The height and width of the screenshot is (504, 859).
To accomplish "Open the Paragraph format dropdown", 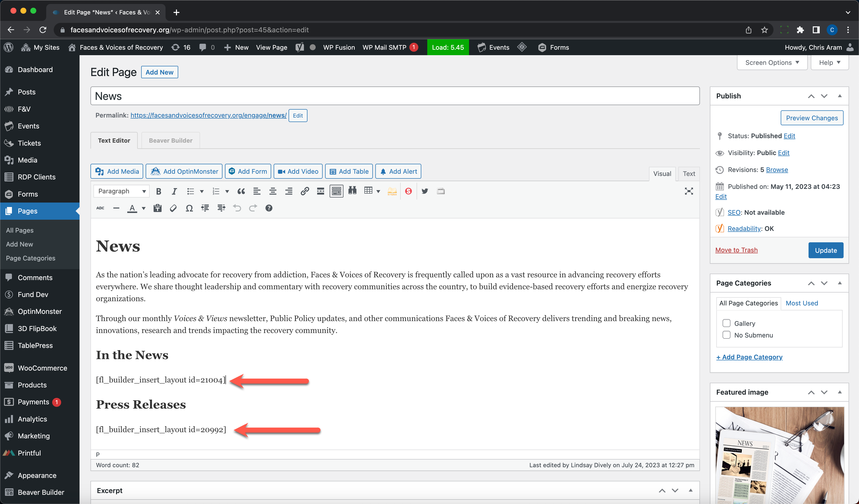I will [x=122, y=191].
